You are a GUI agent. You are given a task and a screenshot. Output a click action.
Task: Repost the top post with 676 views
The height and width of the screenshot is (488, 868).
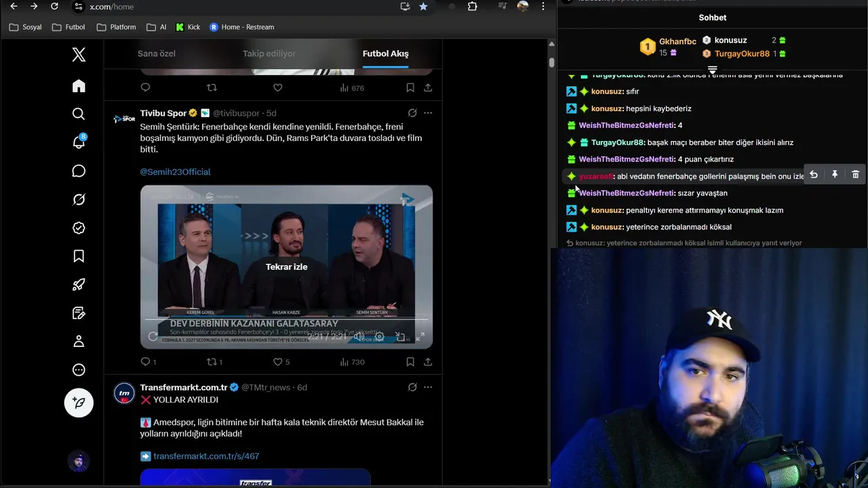point(212,87)
